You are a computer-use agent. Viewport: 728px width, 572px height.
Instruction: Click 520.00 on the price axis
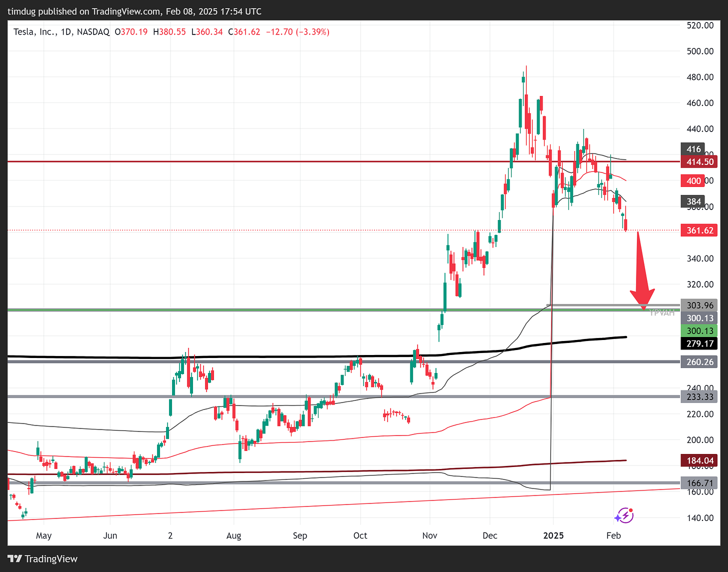(700, 25)
